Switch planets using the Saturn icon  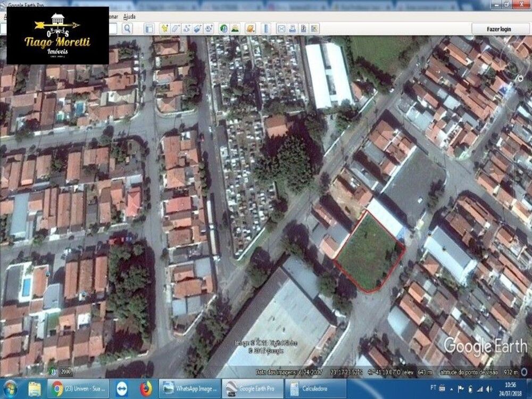point(248,27)
